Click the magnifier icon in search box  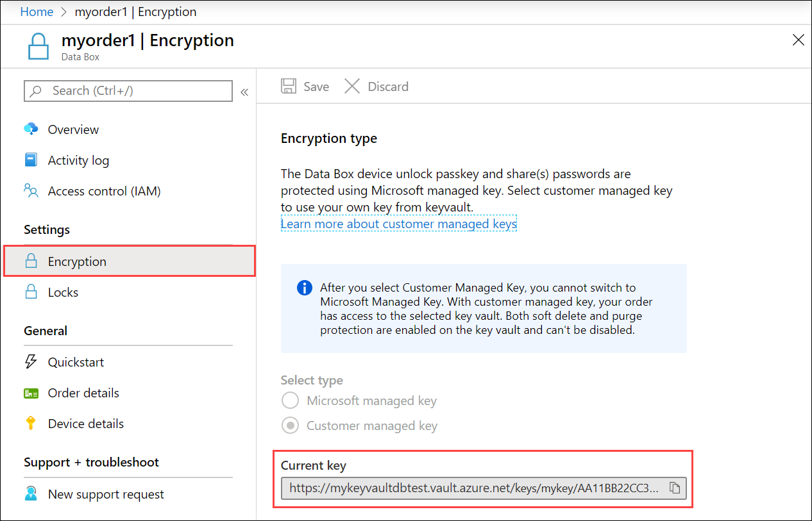pos(37,91)
